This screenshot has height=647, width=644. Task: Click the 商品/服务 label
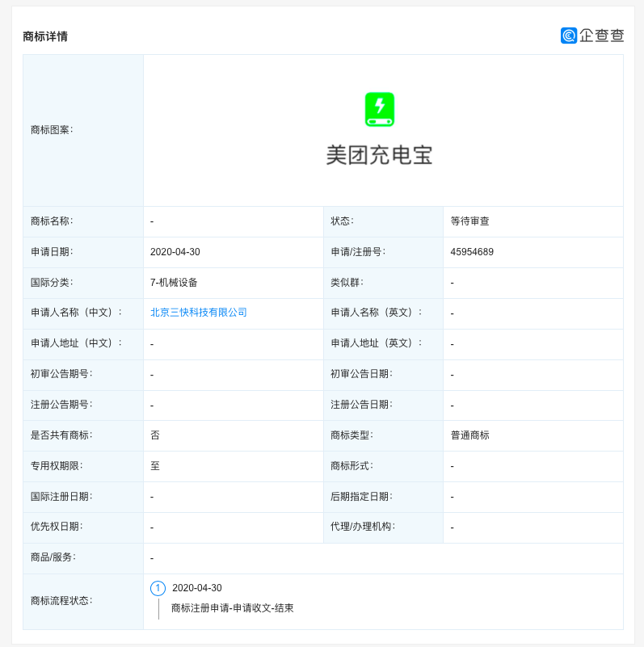53,557
